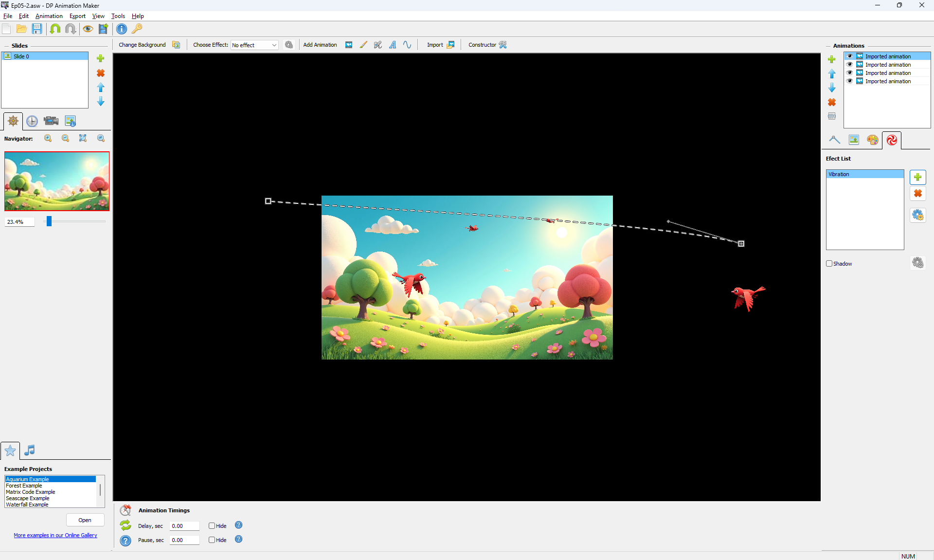Viewport: 934px width, 560px height.
Task: Check Hide box next to Delay
Action: [212, 525]
